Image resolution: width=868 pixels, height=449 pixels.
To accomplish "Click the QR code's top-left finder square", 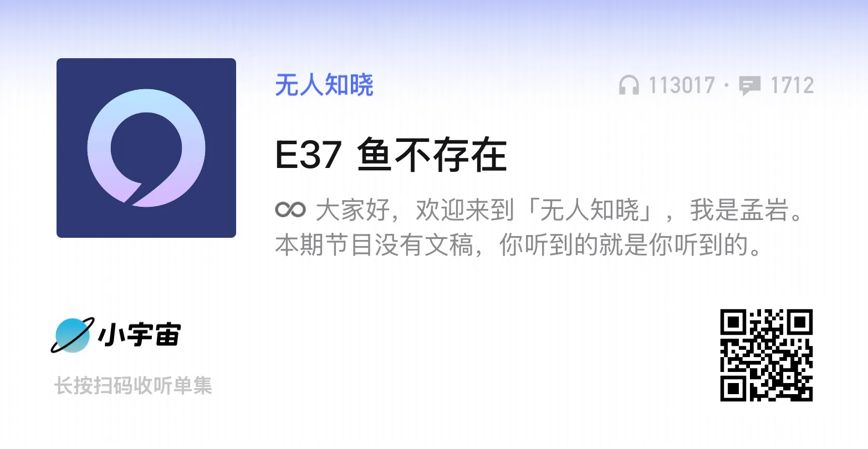I will click(x=734, y=323).
